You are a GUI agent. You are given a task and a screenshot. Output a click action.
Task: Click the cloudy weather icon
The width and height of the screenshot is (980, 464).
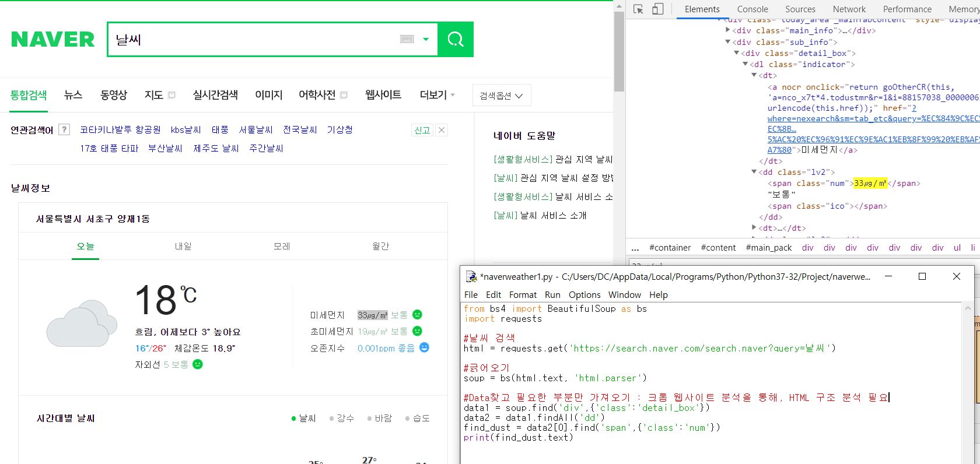82,324
